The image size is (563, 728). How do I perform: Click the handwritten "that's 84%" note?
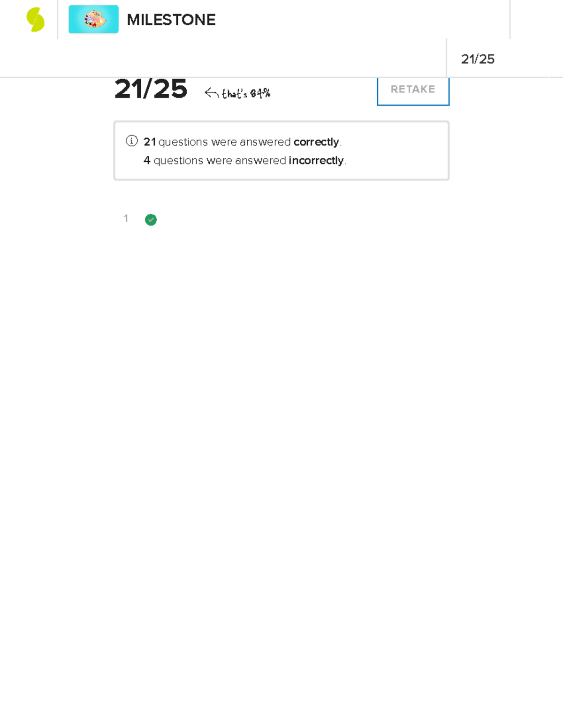(246, 94)
